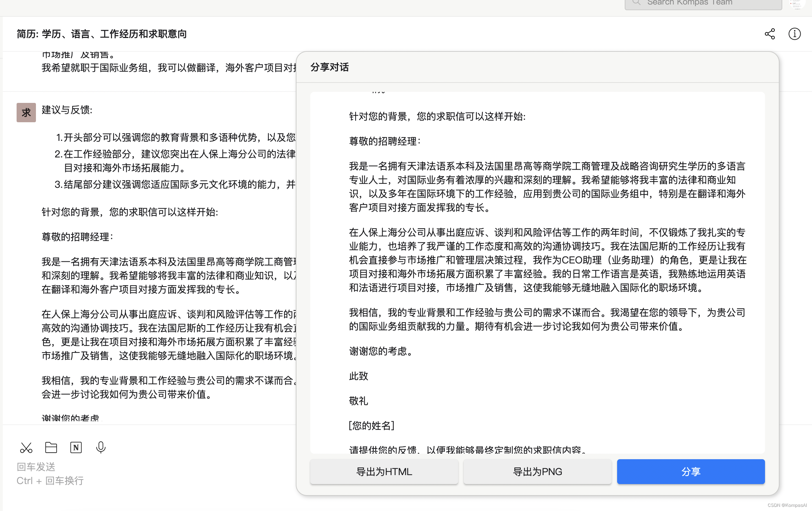Open the folder icon in the input toolbar
Viewport: 812px width, 511px height.
click(51, 447)
